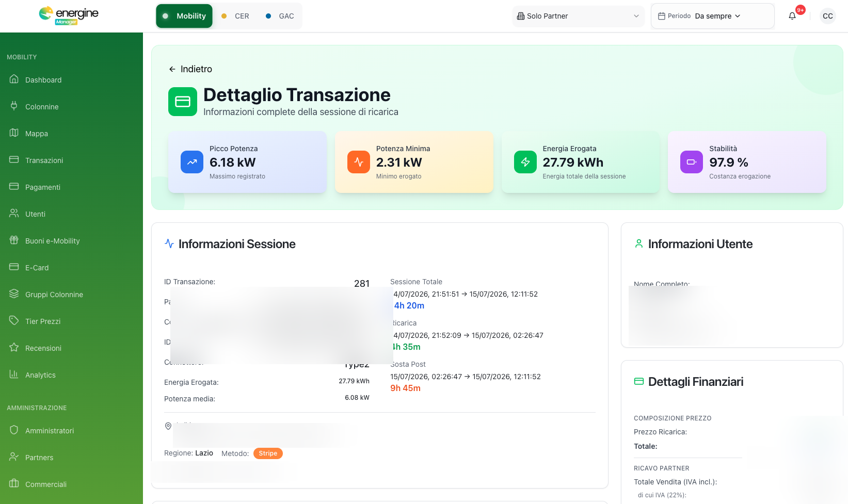Click the Buoni e-Mobility gift icon
This screenshot has height=504, width=848.
(14, 240)
